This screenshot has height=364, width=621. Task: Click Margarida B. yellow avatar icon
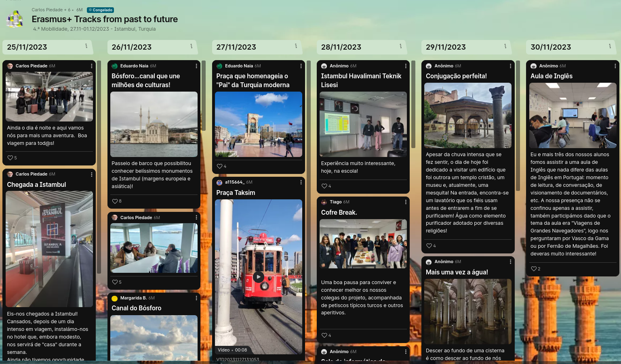point(114,298)
